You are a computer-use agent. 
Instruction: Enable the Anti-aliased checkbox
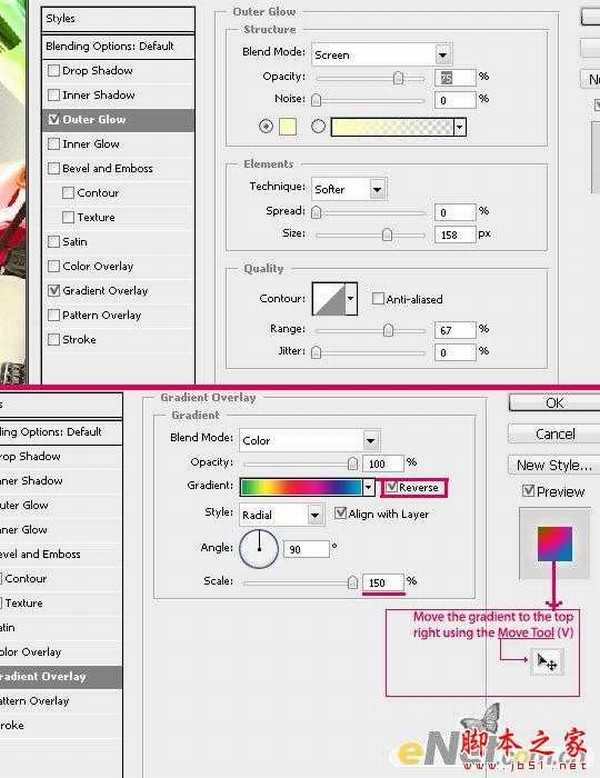coord(378,299)
